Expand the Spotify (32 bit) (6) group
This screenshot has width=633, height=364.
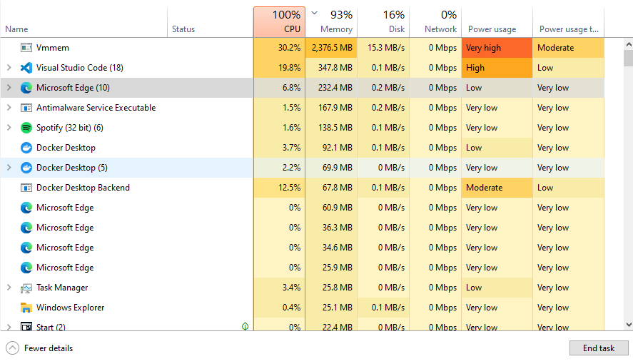click(x=9, y=128)
